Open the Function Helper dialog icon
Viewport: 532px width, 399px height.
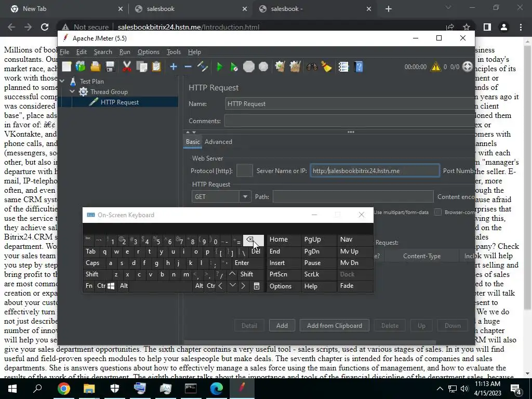pyautogui.click(x=343, y=66)
